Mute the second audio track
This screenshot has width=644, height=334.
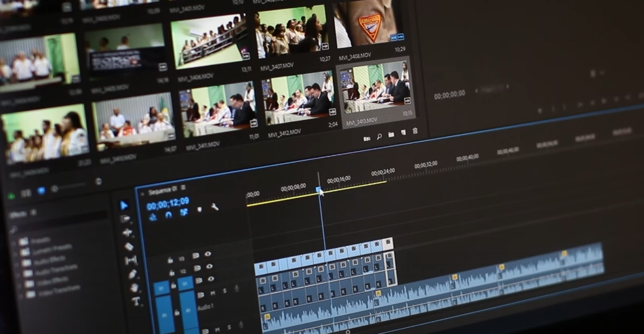pos(218,329)
